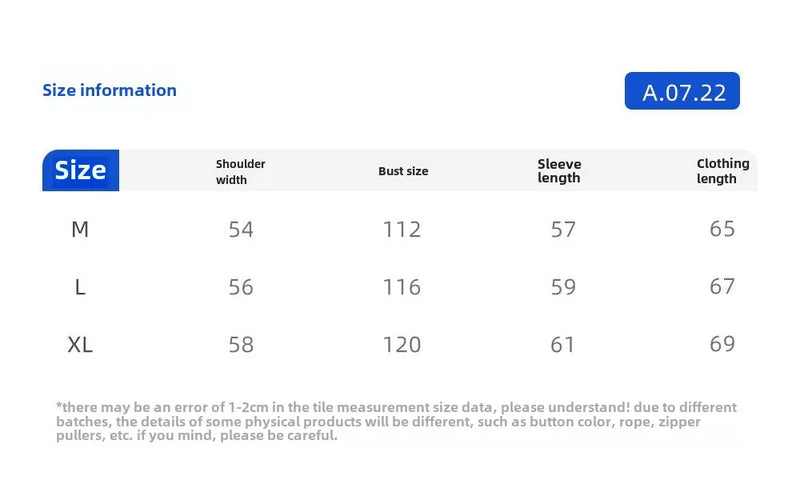Click the Shoulder width column header
Image resolution: width=800 pixels, height=480 pixels.
tap(240, 171)
